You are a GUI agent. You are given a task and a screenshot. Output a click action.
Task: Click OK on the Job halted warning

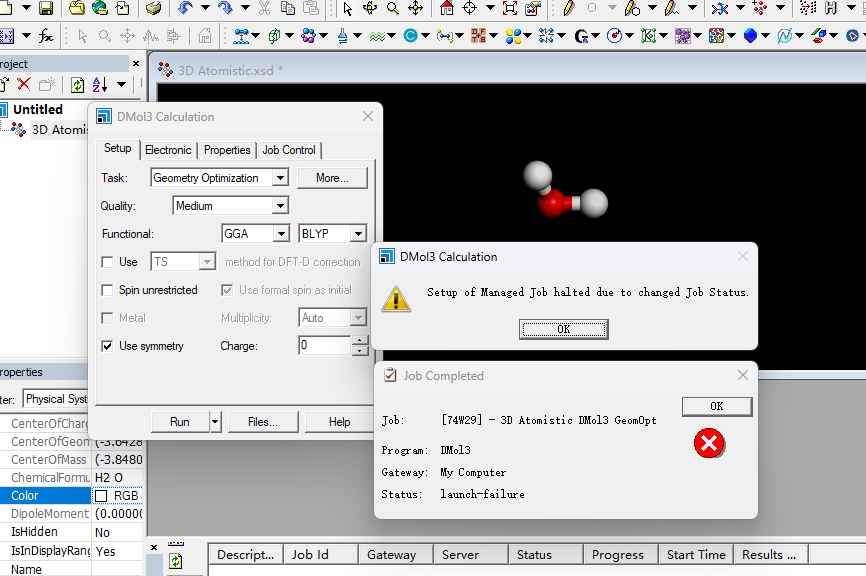click(x=563, y=329)
